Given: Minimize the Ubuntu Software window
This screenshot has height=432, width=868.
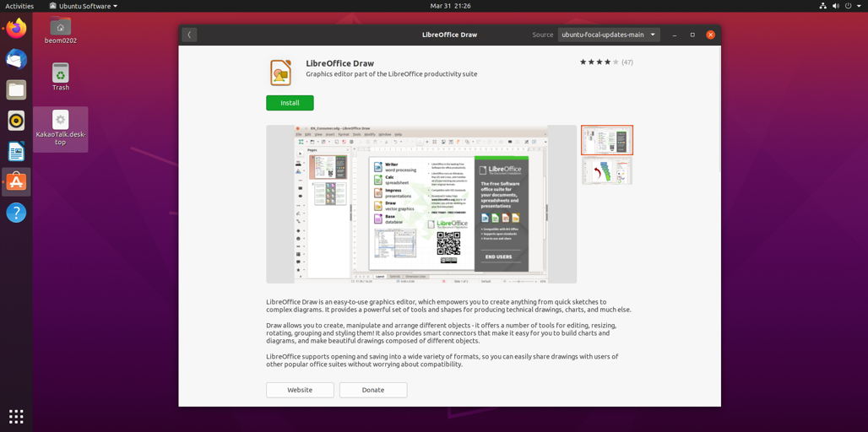Looking at the screenshot, I should click(675, 35).
